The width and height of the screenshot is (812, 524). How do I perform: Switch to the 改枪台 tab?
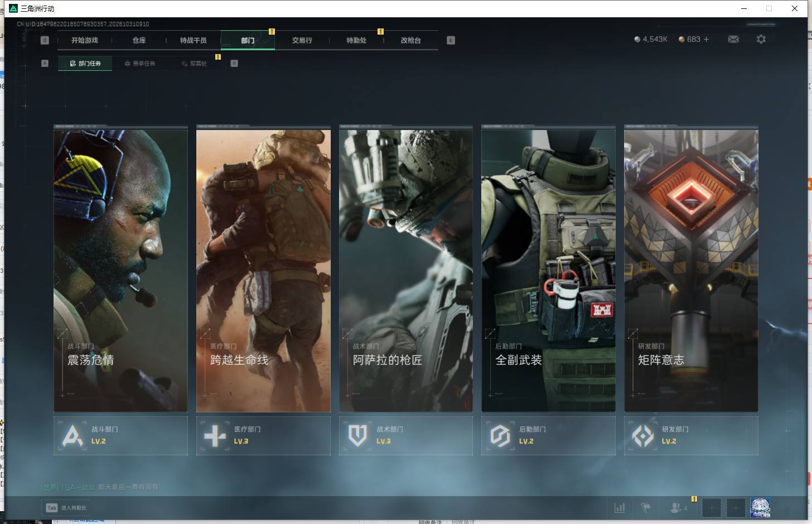411,40
